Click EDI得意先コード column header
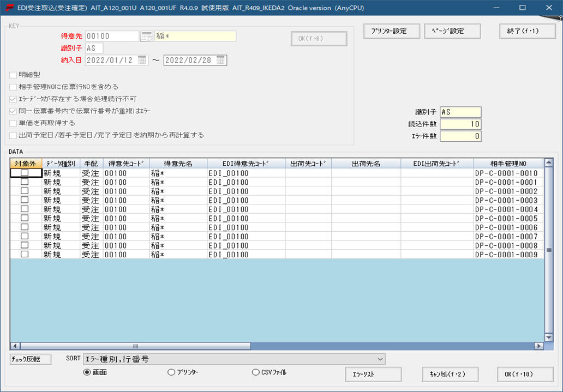Screen dimensions: 563x392 [246, 164]
